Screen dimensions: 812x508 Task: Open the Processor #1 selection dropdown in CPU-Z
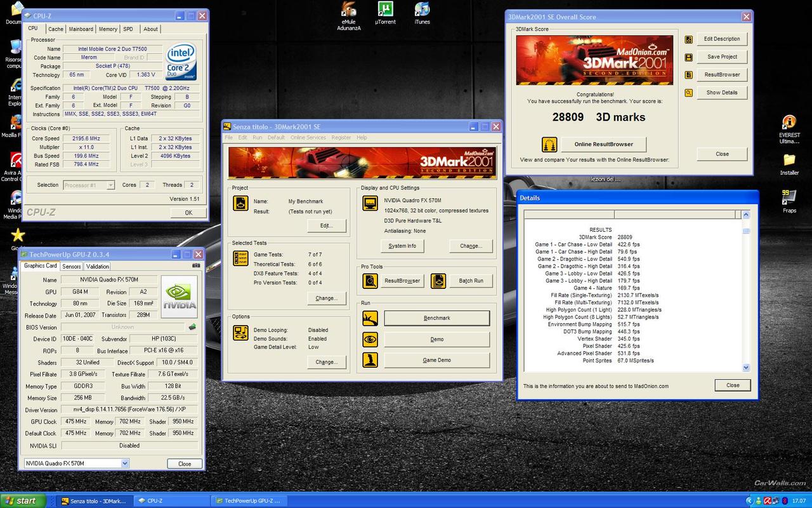110,185
